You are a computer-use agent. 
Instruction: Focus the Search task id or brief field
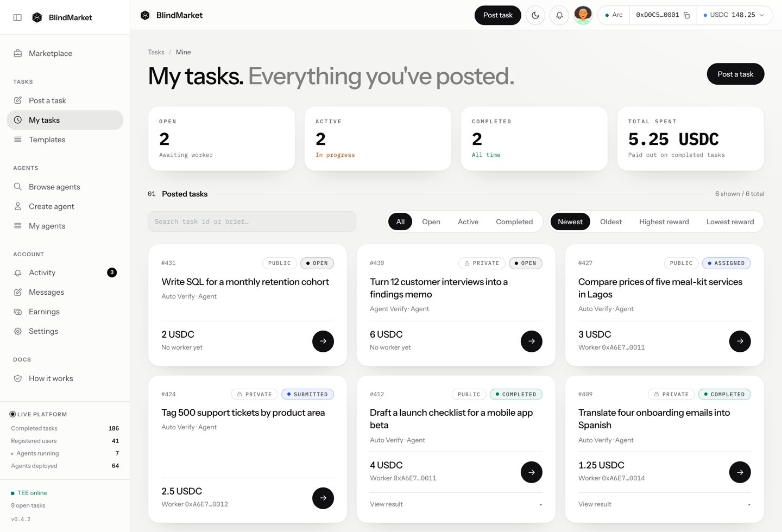click(x=252, y=221)
